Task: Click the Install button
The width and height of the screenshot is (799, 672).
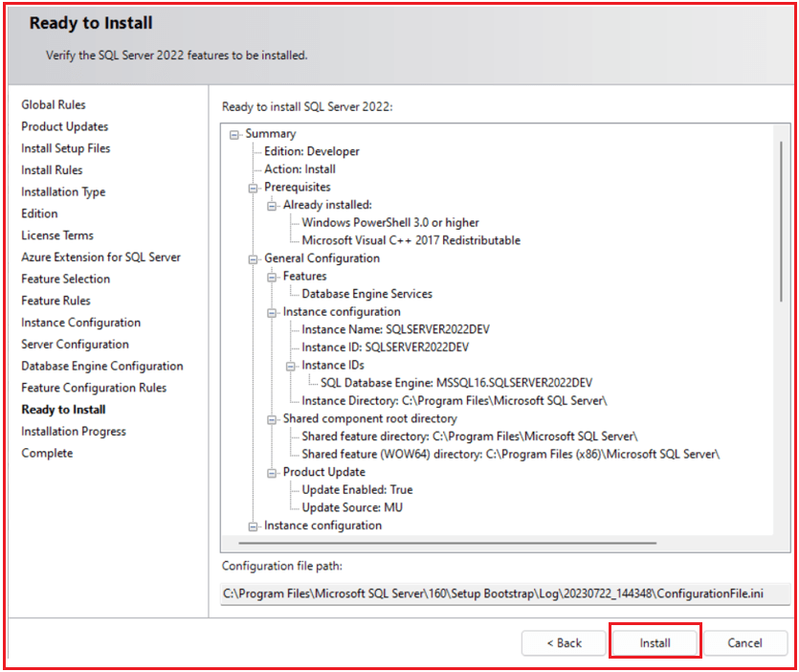Action: tap(655, 643)
